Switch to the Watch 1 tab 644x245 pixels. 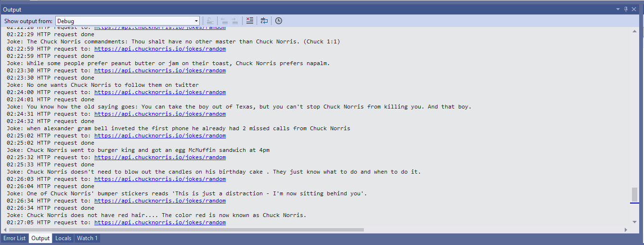(x=87, y=238)
